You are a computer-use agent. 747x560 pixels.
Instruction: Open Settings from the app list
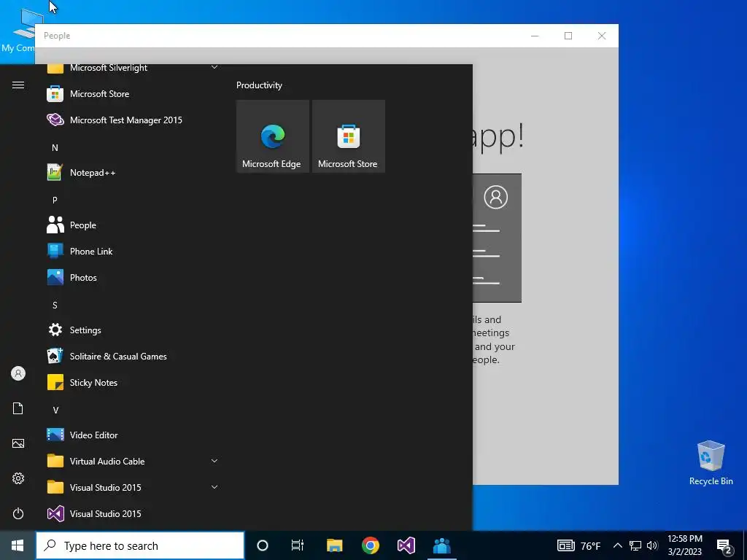[132, 330]
